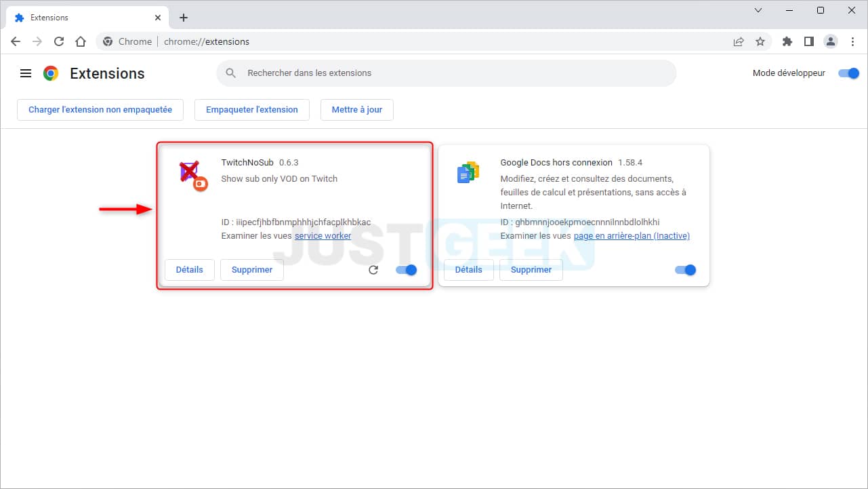Open page en arrière-plan (Inactive) link

pos(632,236)
